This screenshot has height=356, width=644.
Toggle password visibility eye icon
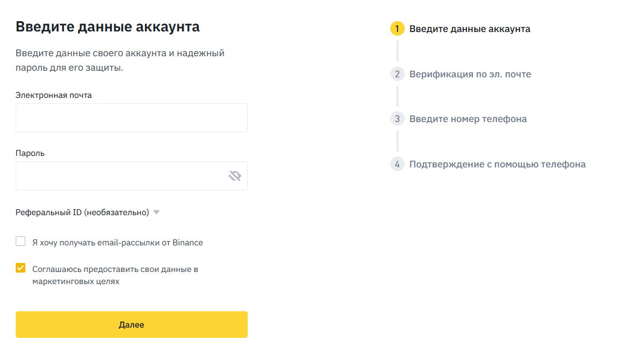(235, 176)
